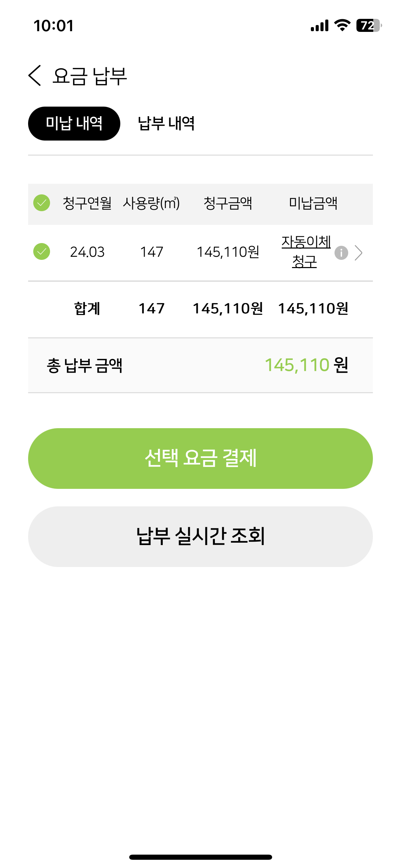The height and width of the screenshot is (868, 401).
Task: Open the 자동이체 청구 link
Action: pyautogui.click(x=306, y=252)
